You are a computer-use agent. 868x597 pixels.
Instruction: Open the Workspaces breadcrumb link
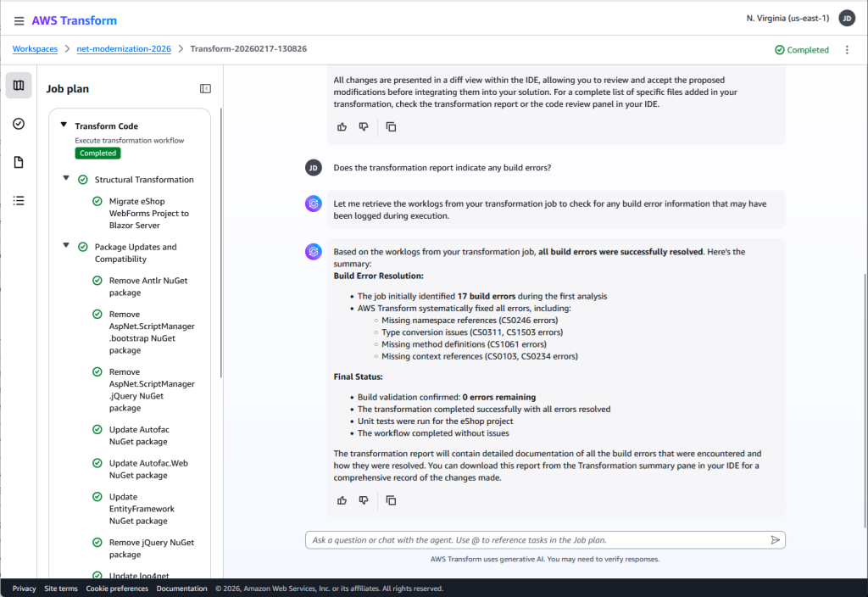pos(34,48)
